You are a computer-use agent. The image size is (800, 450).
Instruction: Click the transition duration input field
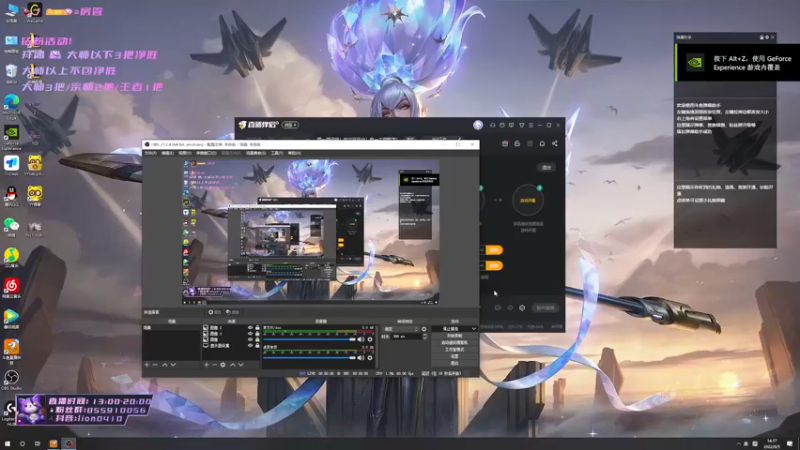(x=407, y=337)
